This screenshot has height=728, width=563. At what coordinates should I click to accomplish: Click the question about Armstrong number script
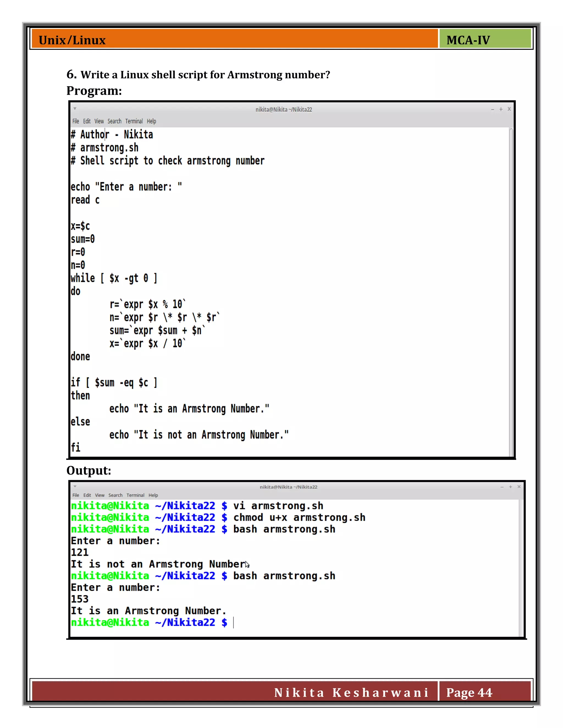198,75
